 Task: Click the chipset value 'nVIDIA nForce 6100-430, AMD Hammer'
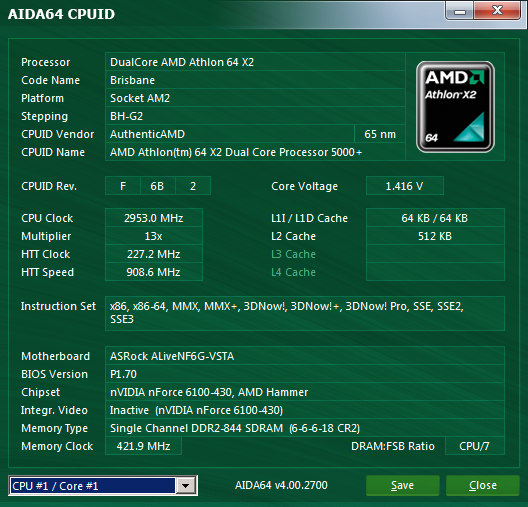305,392
